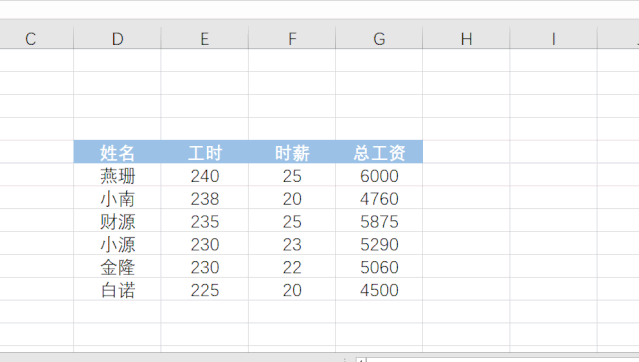Screen dimensions: 639x362
Task: Click the 时薪 header cell
Action: coord(292,152)
